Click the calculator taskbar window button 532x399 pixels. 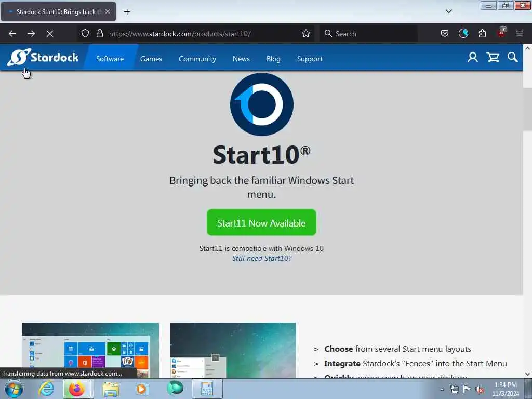[207, 389]
